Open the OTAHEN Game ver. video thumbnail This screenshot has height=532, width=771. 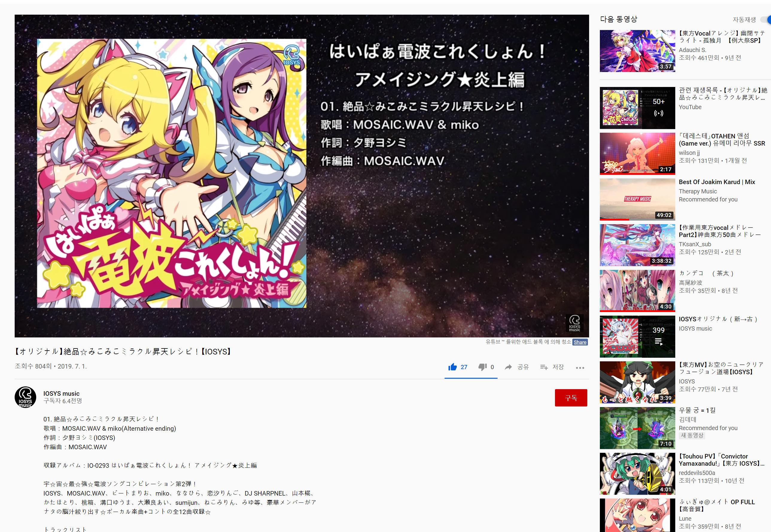637,153
